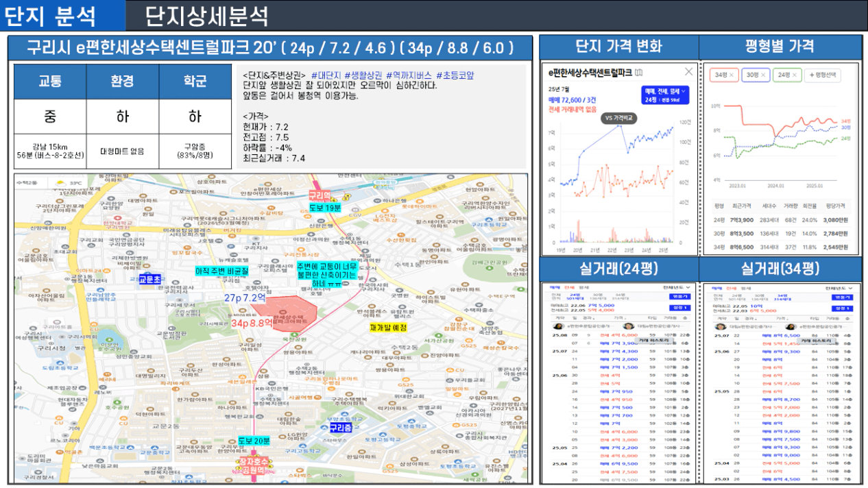The image size is (868, 488).
Task: Select the 24평 chip label
Action: coord(783,75)
